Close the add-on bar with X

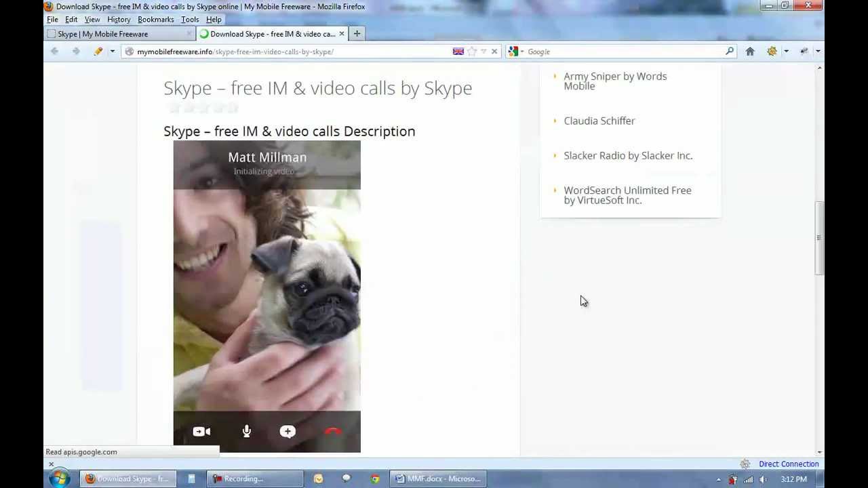(51, 464)
